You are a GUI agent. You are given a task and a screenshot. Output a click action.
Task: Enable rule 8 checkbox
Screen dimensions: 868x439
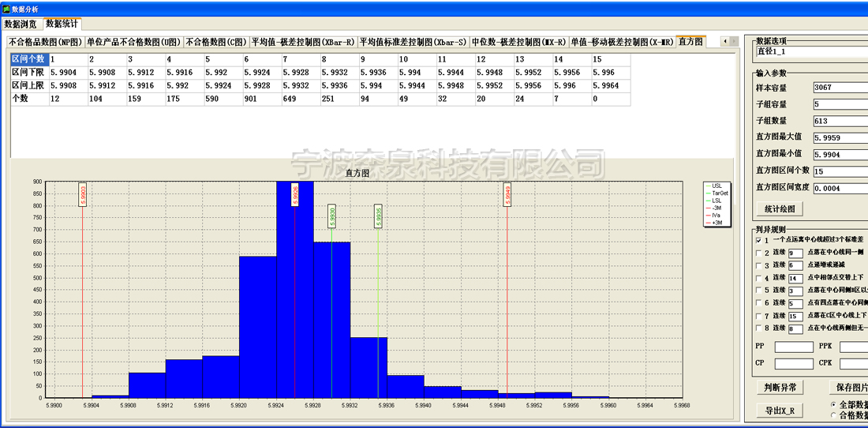pyautogui.click(x=759, y=328)
